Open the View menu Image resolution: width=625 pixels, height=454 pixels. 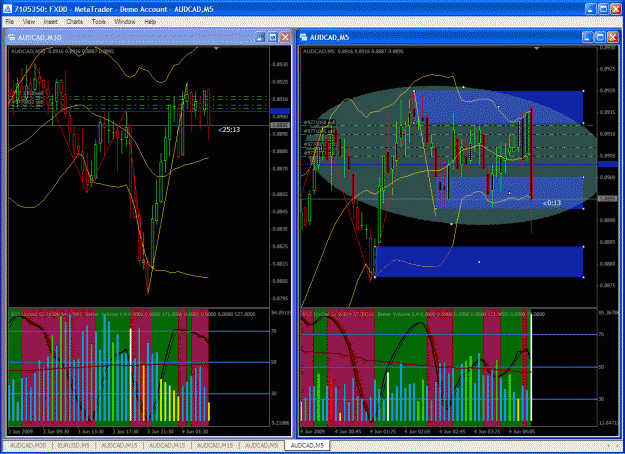(x=29, y=22)
